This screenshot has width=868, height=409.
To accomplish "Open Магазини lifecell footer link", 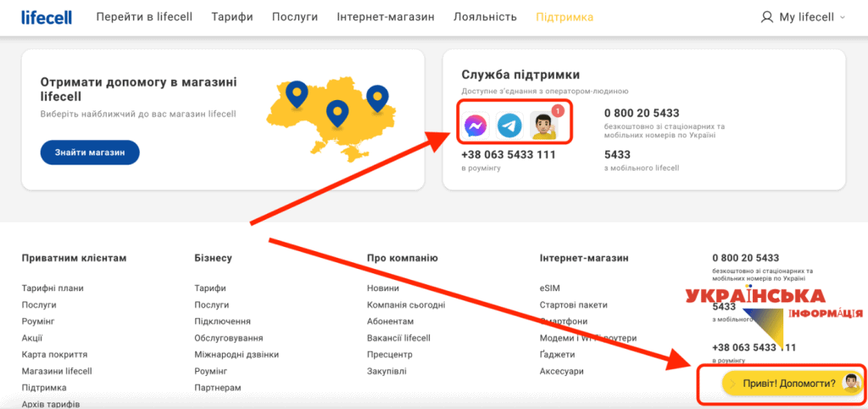I will pyautogui.click(x=57, y=372).
